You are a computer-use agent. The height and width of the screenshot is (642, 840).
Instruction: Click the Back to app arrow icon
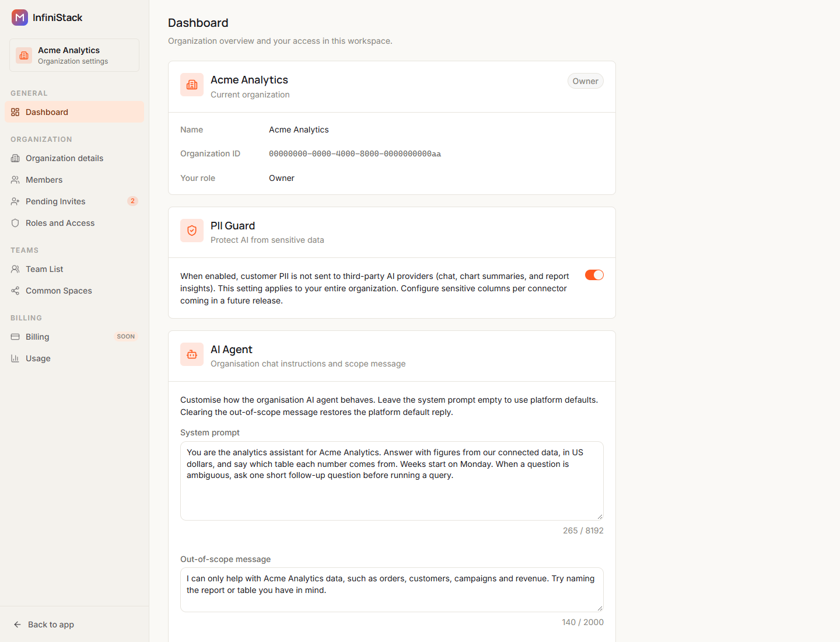pyautogui.click(x=17, y=624)
